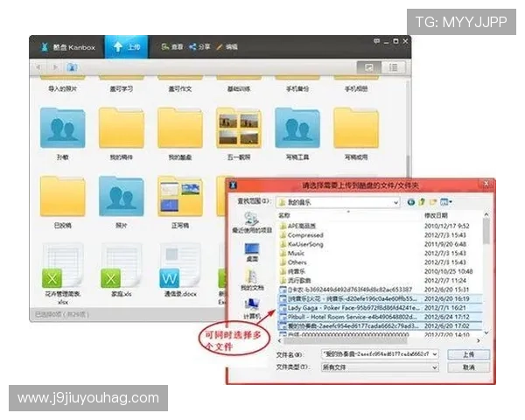Viewport: 525px width, 420px height.
Task: Click the Kanbox home root folder icon
Action: (72, 67)
